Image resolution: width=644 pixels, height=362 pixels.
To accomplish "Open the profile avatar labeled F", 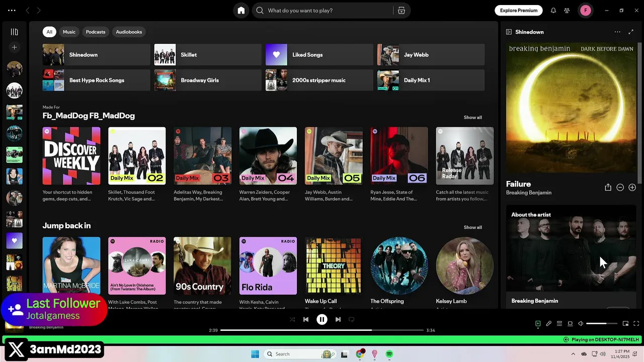I will 586,11.
